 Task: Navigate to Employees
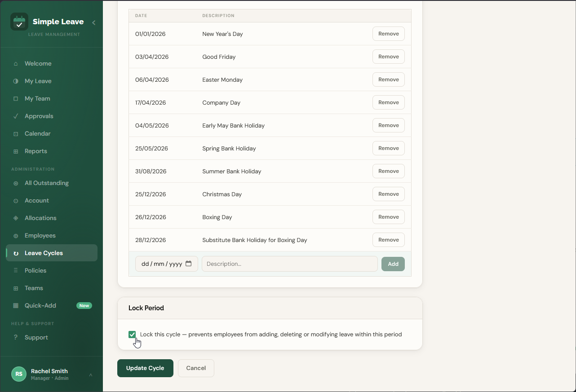[x=52, y=236]
